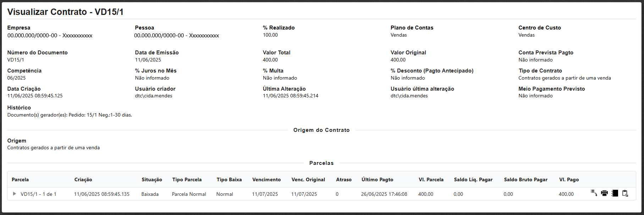Sort the table by the Criação column
This screenshot has height=215, width=644.
83,180
